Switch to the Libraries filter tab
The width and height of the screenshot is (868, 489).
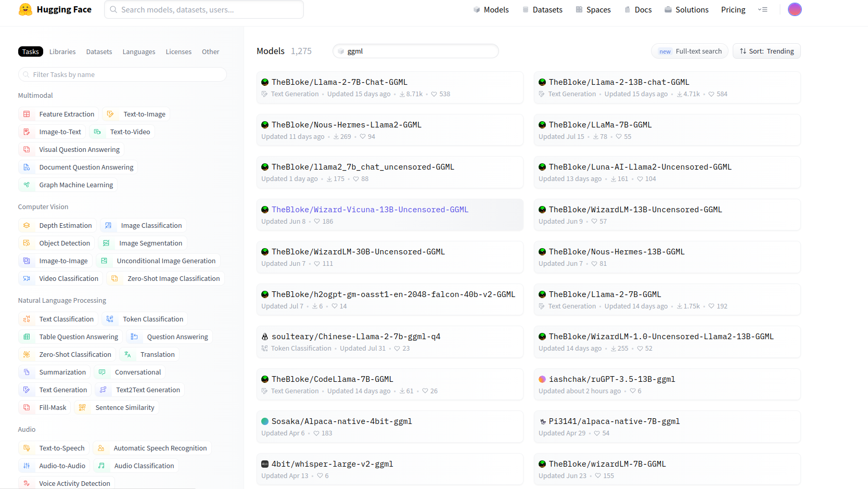62,51
